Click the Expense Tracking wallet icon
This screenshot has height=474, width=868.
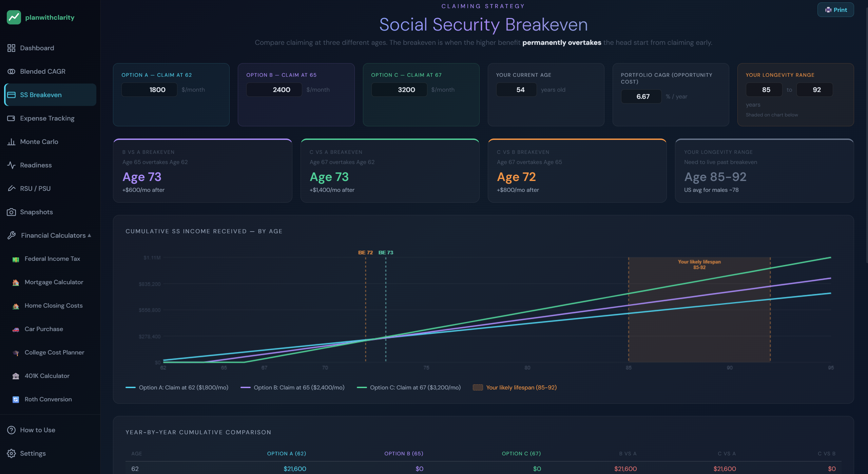coord(11,118)
